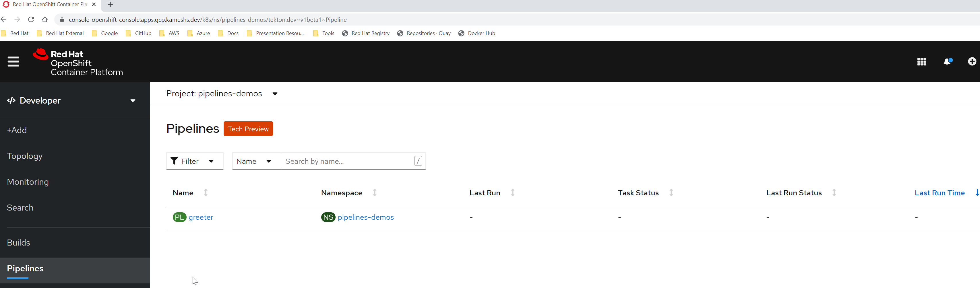The height and width of the screenshot is (288, 980).
Task: Open a new browser tab
Action: (110, 5)
